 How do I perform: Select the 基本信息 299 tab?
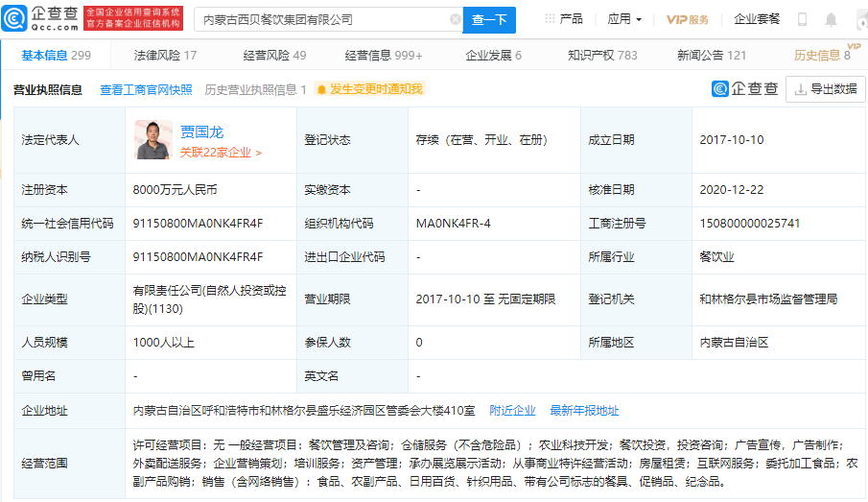tap(56, 56)
